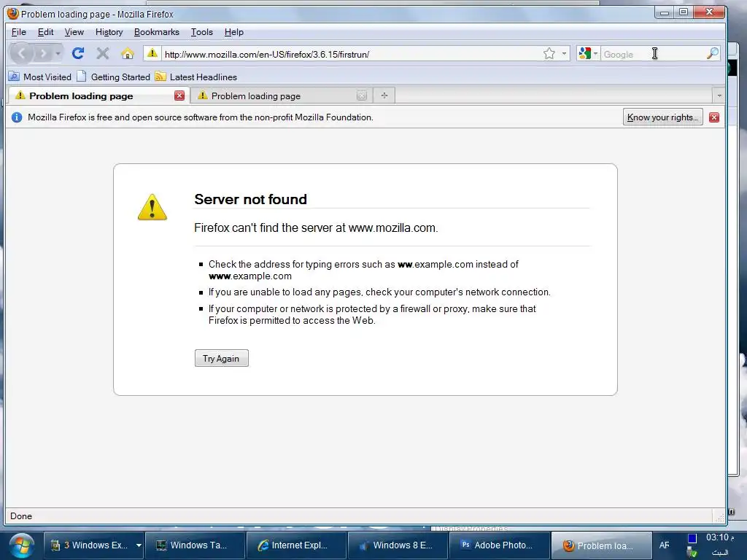Click the magnifier search button

pyautogui.click(x=712, y=53)
